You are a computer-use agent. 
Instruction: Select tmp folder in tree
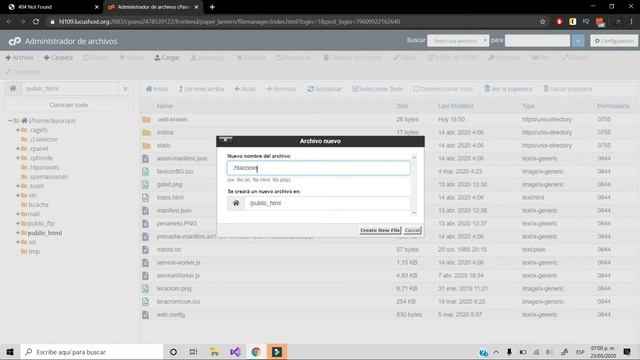pos(34,251)
